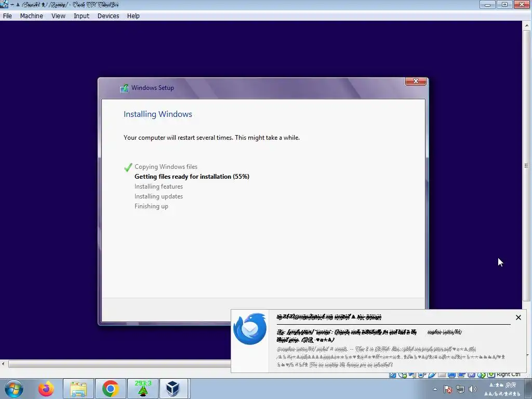Click the horizontal scrollbar left arrow
The image size is (532, 399).
tap(3, 364)
